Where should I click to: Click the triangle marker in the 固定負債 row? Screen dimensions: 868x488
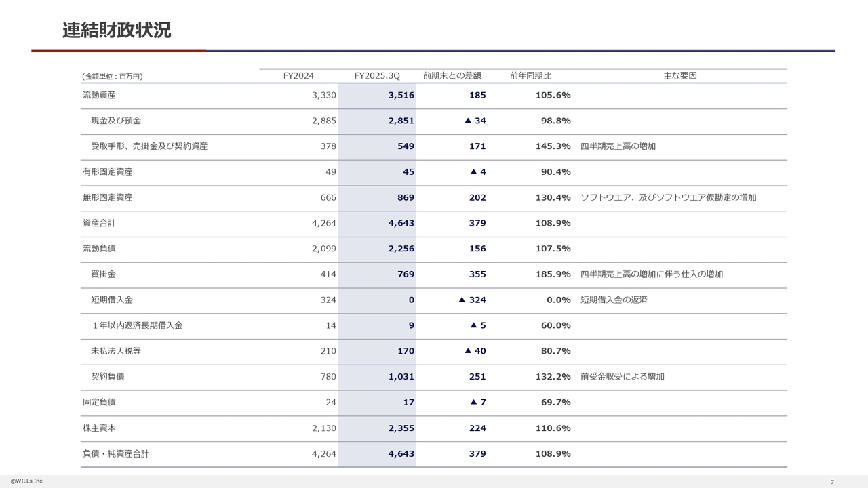473,402
